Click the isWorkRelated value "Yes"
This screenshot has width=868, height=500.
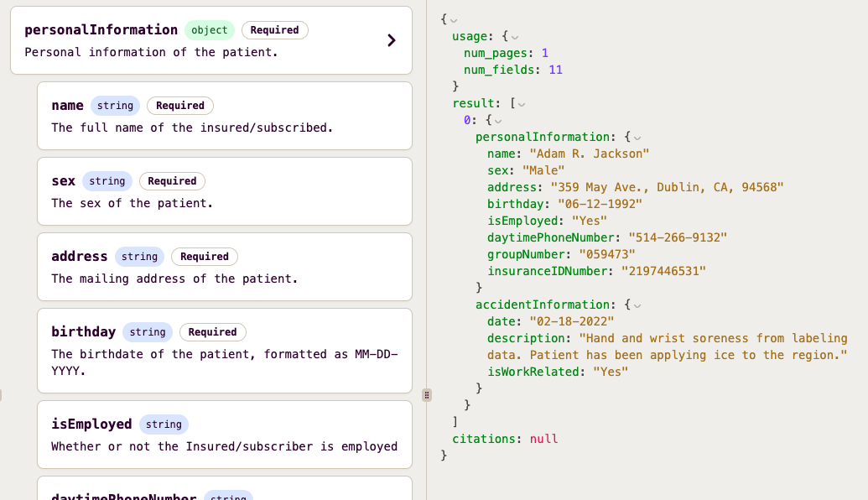[610, 372]
